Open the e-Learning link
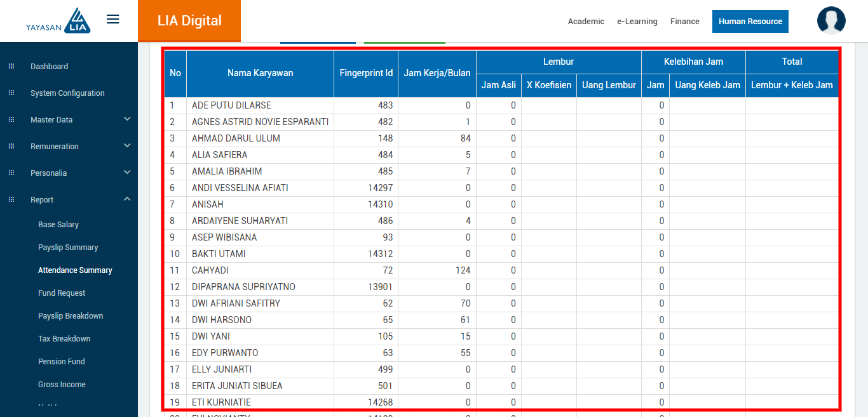Image resolution: width=868 pixels, height=417 pixels. click(637, 22)
